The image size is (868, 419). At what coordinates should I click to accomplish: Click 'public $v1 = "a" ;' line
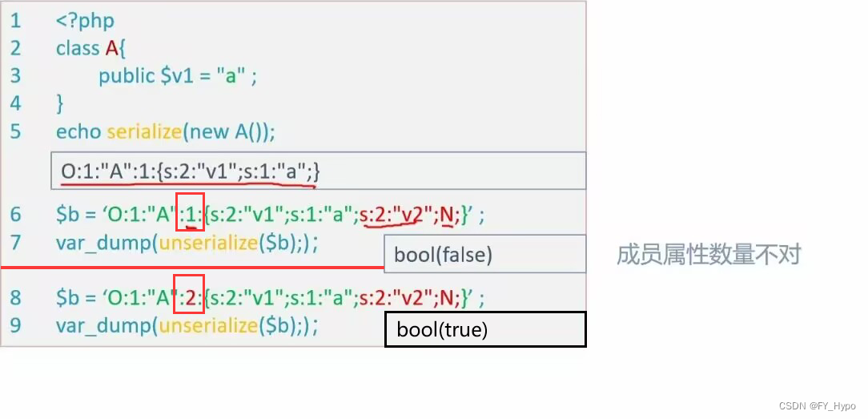click(x=178, y=76)
